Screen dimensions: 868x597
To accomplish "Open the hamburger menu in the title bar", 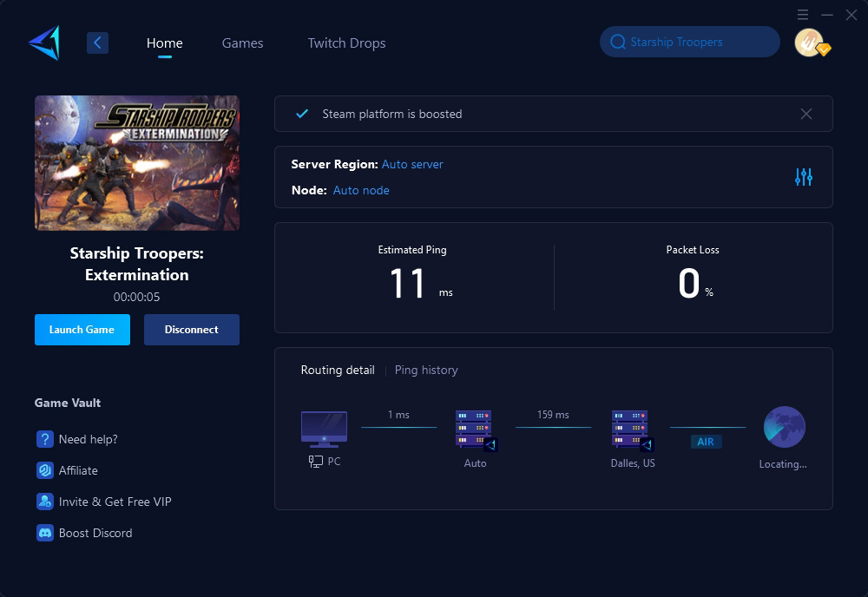I will pyautogui.click(x=803, y=15).
